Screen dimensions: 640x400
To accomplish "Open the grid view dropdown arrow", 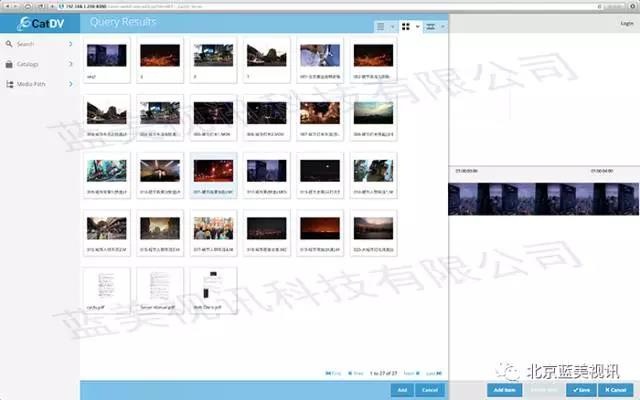I will [x=418, y=27].
